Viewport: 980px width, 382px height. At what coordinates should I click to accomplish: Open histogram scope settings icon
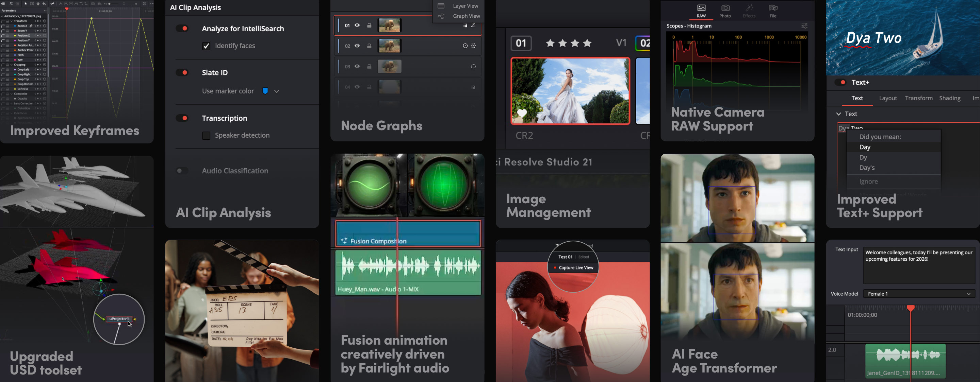click(804, 26)
